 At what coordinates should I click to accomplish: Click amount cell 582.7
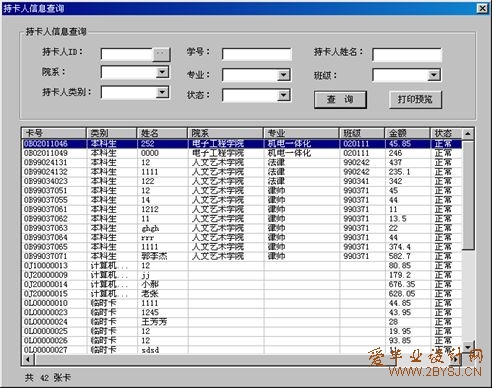click(x=400, y=256)
